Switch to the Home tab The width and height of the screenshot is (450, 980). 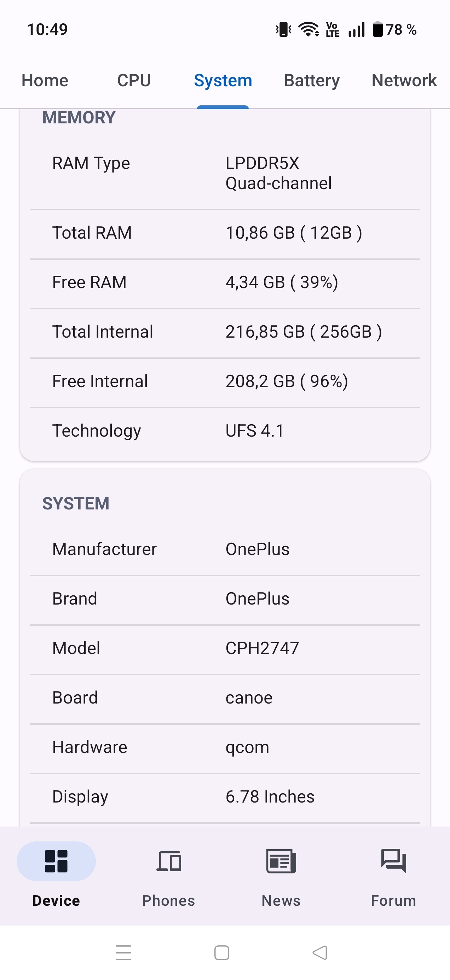click(45, 81)
